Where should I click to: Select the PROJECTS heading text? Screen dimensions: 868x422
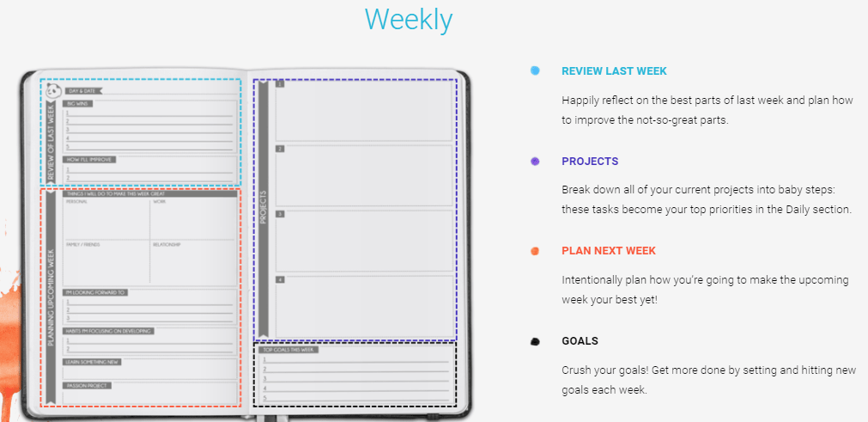(590, 162)
